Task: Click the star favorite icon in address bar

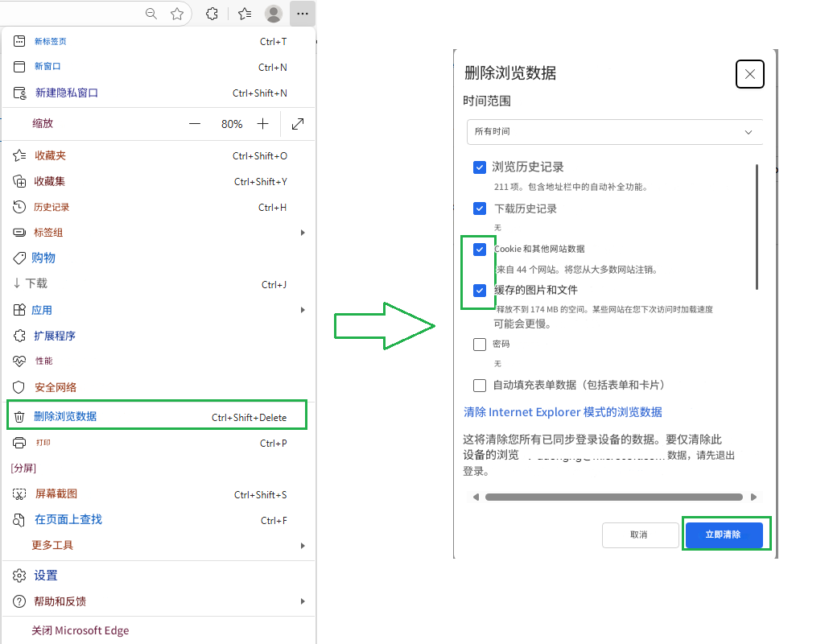Action: (x=177, y=14)
